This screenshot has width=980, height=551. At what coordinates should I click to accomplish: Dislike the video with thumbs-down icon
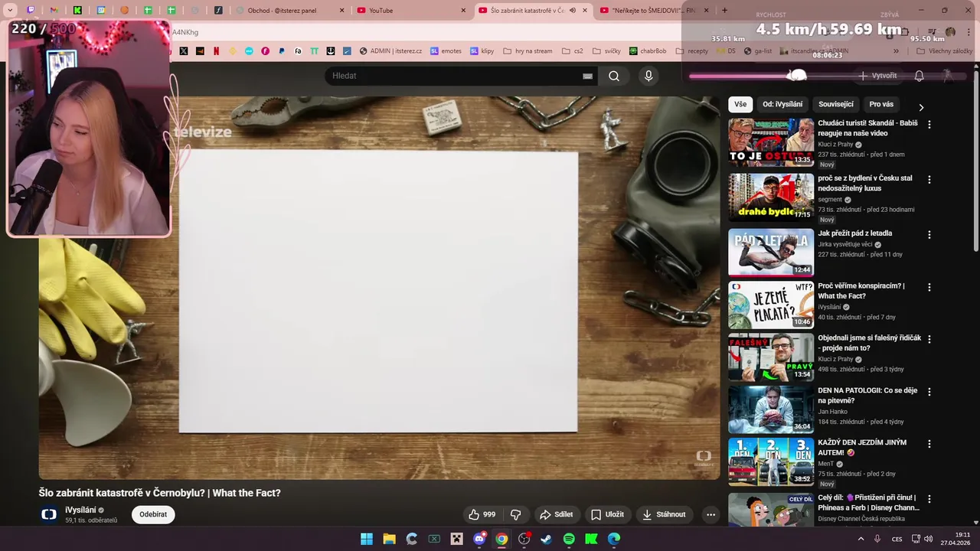[x=515, y=514]
